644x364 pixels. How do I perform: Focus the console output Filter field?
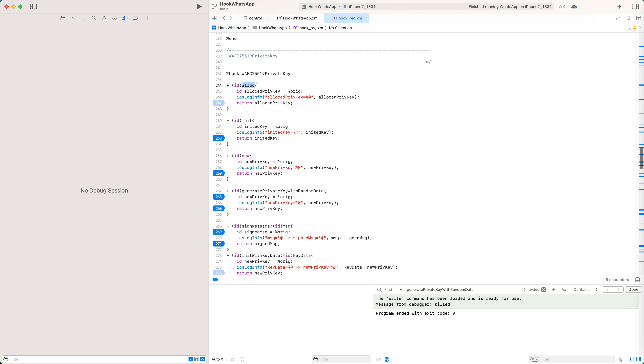click(572, 359)
